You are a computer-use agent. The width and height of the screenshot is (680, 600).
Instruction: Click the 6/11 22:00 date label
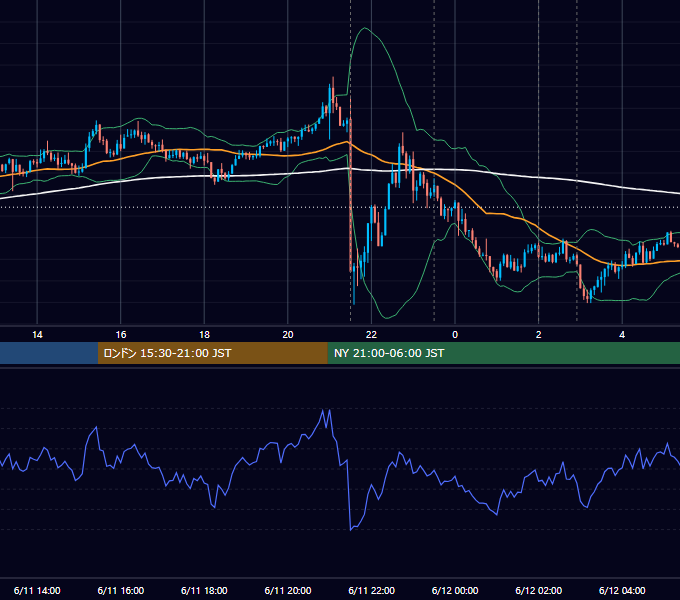click(372, 590)
